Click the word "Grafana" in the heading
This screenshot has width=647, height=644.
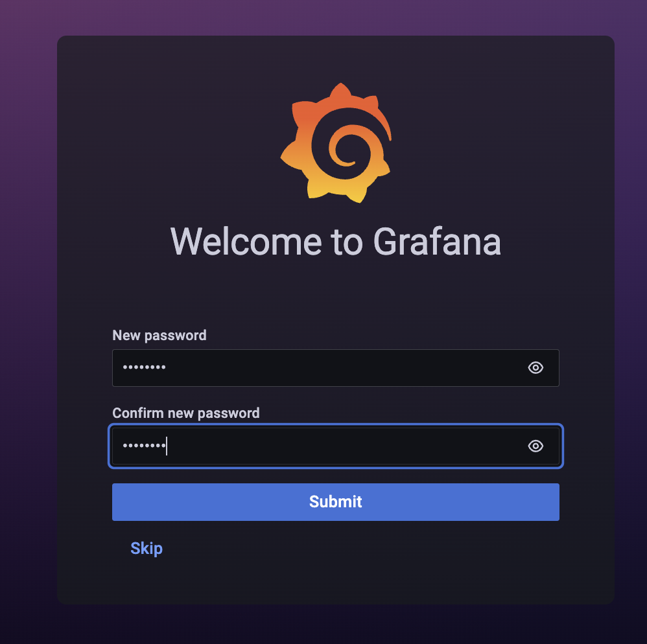coord(437,242)
